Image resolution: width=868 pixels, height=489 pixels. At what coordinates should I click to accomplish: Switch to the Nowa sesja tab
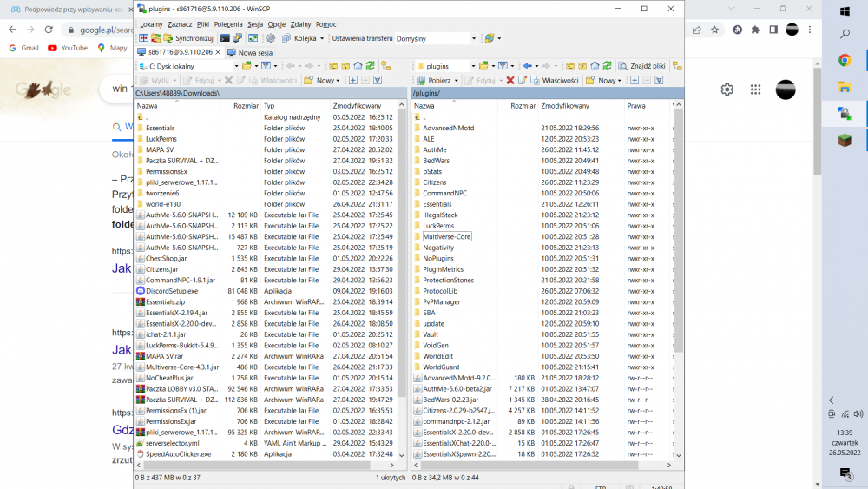(x=250, y=53)
